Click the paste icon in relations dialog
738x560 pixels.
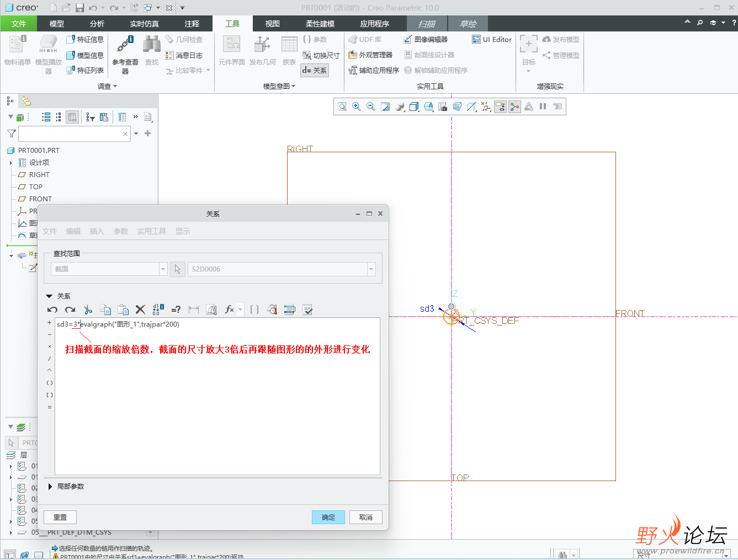[x=123, y=310]
